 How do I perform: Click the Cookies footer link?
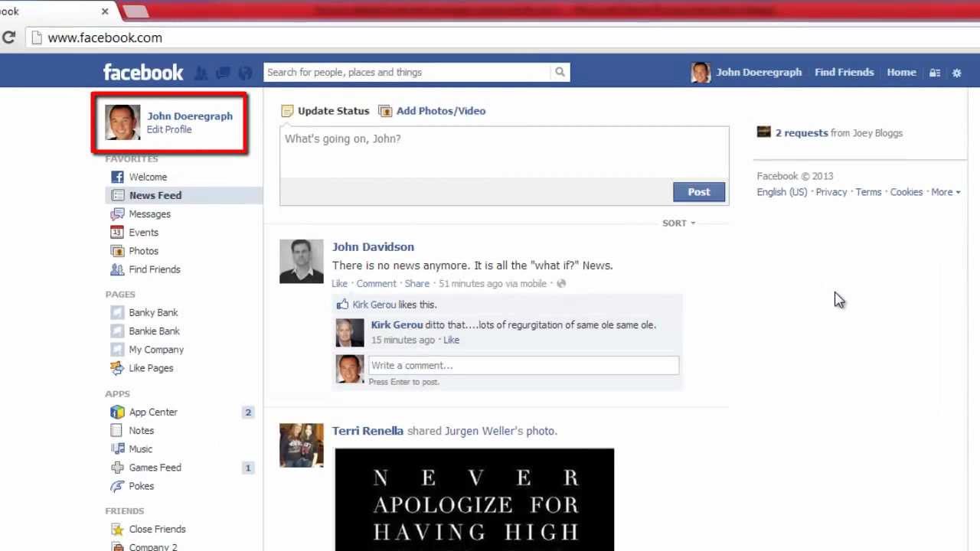tap(906, 192)
